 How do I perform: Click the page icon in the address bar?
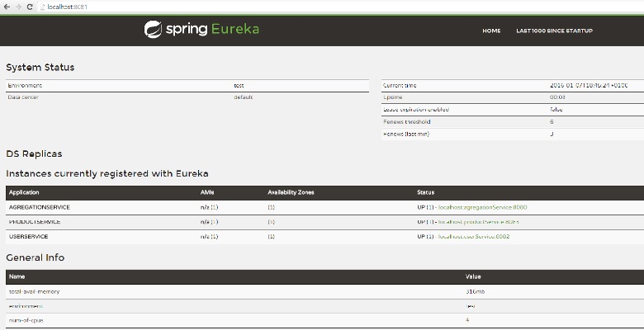(43, 7)
